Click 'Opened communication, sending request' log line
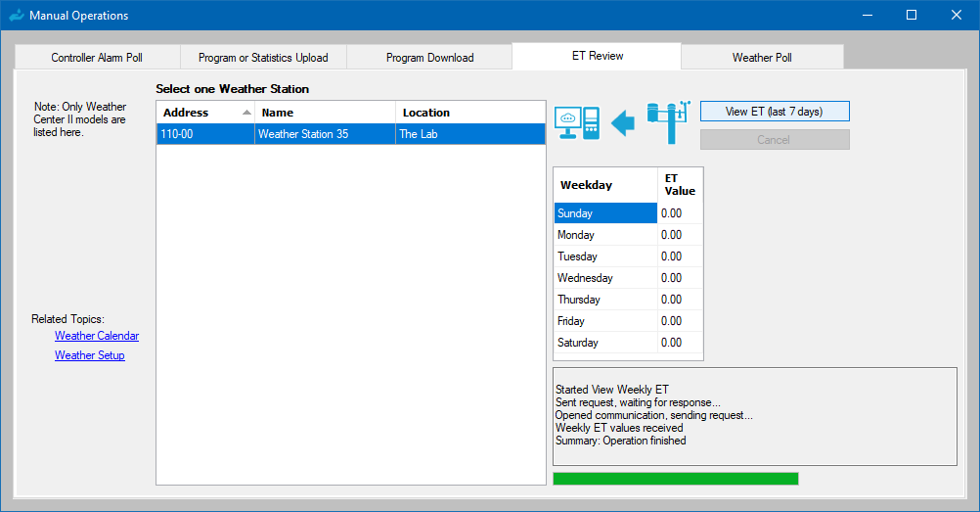The width and height of the screenshot is (980, 512). [x=653, y=415]
